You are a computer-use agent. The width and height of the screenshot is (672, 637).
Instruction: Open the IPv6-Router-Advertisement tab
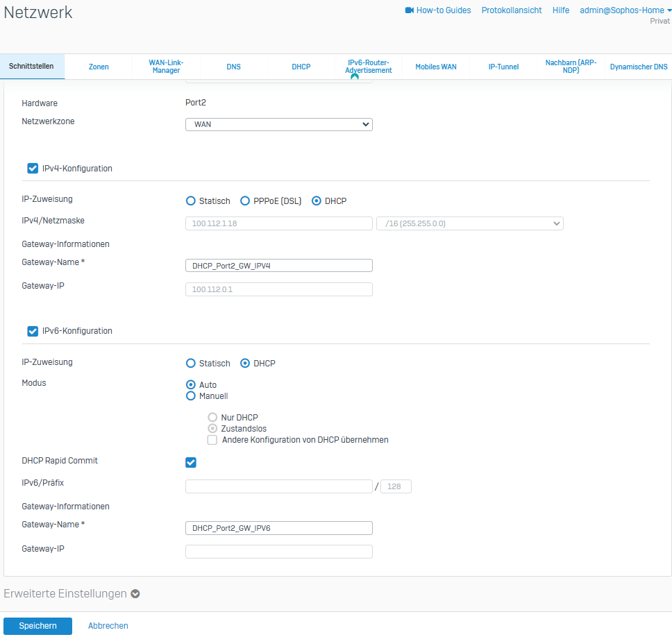pos(369,67)
